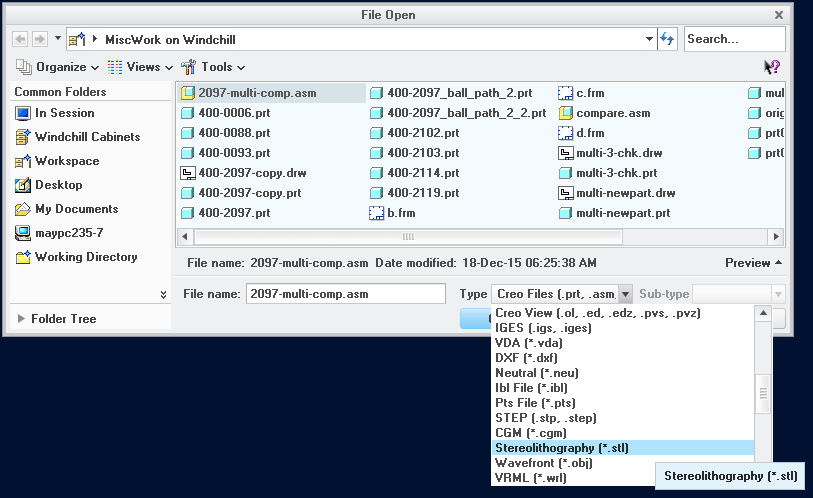Click type list scroll-up arrow
This screenshot has height=498, width=813.
763,313
